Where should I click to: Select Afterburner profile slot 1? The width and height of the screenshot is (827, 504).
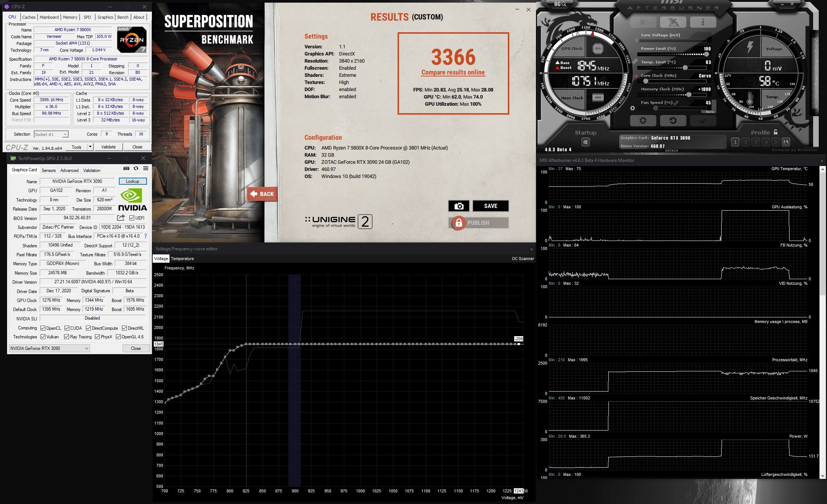tap(735, 142)
